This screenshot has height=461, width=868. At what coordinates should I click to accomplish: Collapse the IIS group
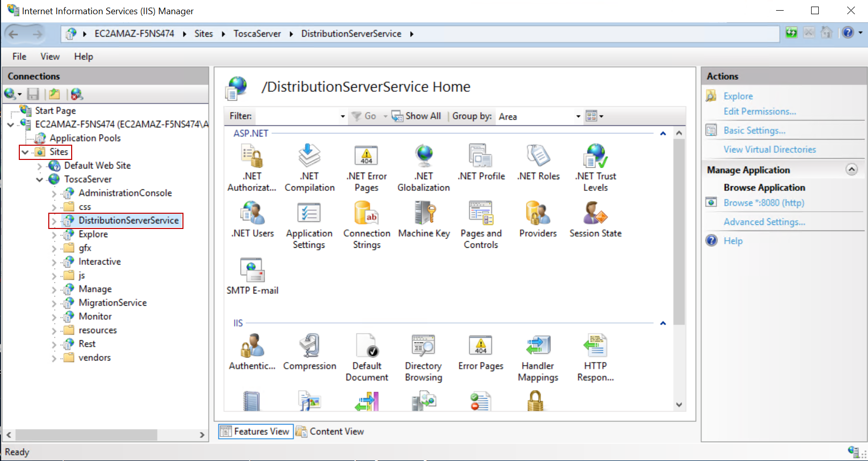point(663,323)
